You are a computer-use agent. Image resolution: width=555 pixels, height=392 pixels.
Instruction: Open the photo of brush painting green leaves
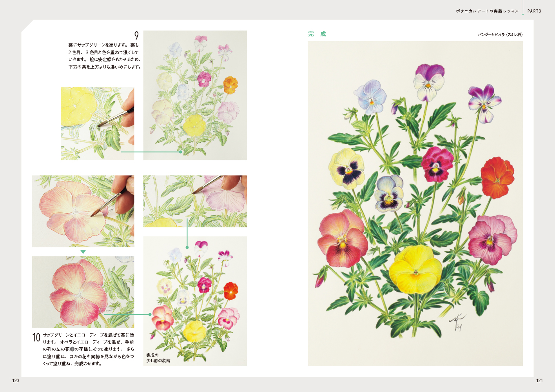(x=97, y=123)
